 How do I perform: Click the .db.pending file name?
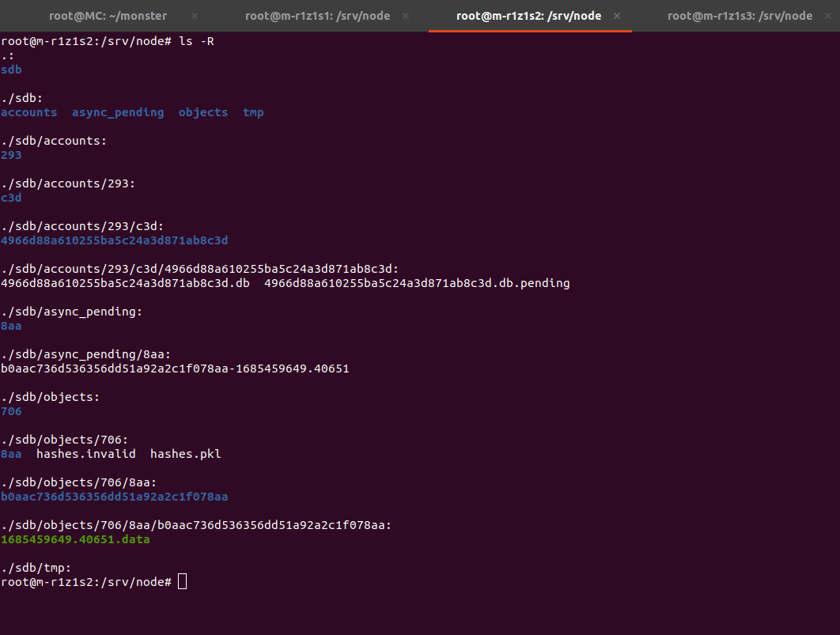point(417,283)
